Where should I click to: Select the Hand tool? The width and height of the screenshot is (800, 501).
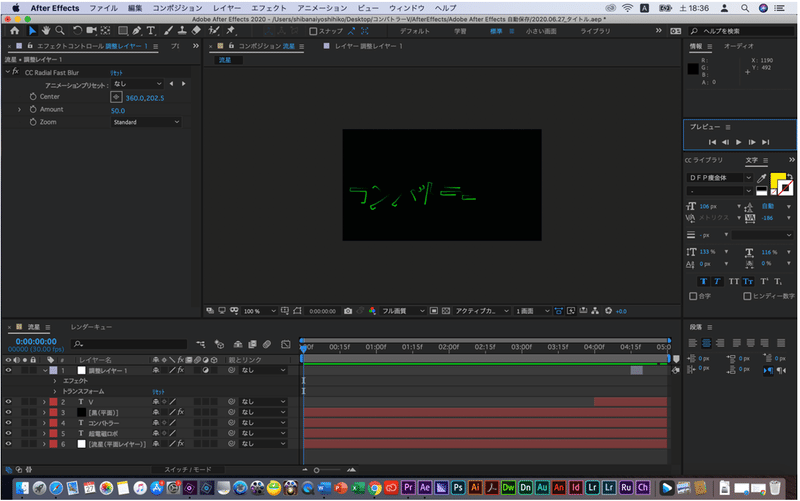coord(46,31)
